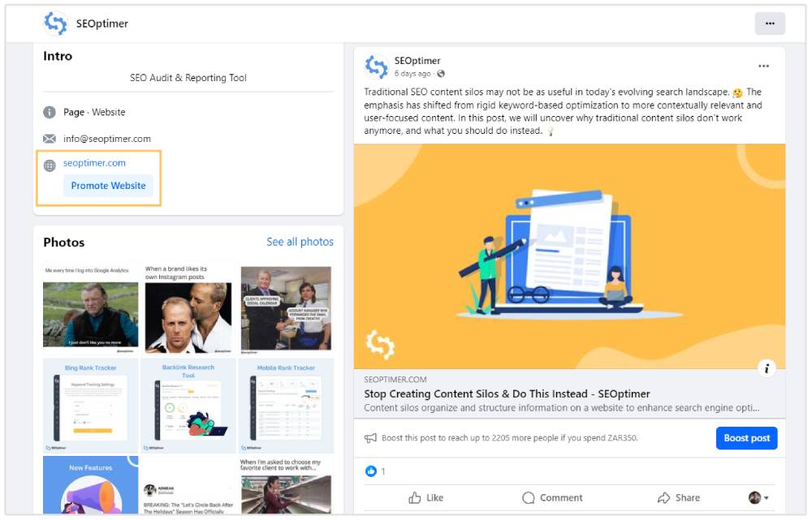Open the 'Stop Creating Content Silos' article link
This screenshot has height=520, width=812.
click(506, 393)
